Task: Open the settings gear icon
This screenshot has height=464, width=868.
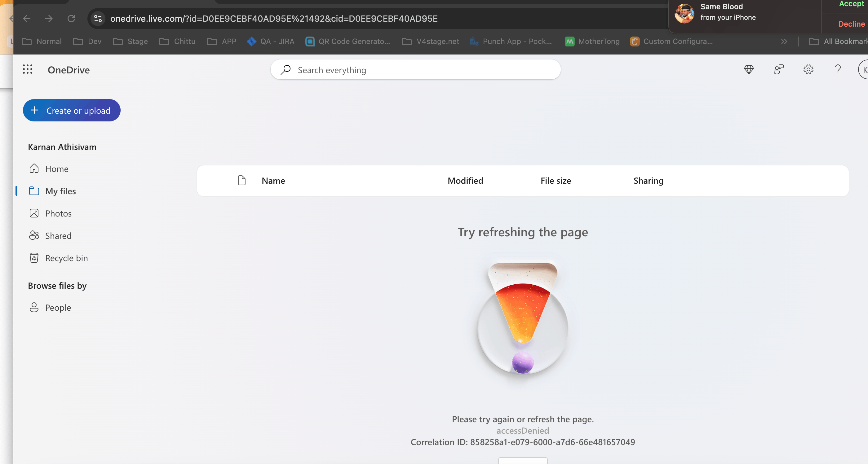Action: (x=808, y=70)
